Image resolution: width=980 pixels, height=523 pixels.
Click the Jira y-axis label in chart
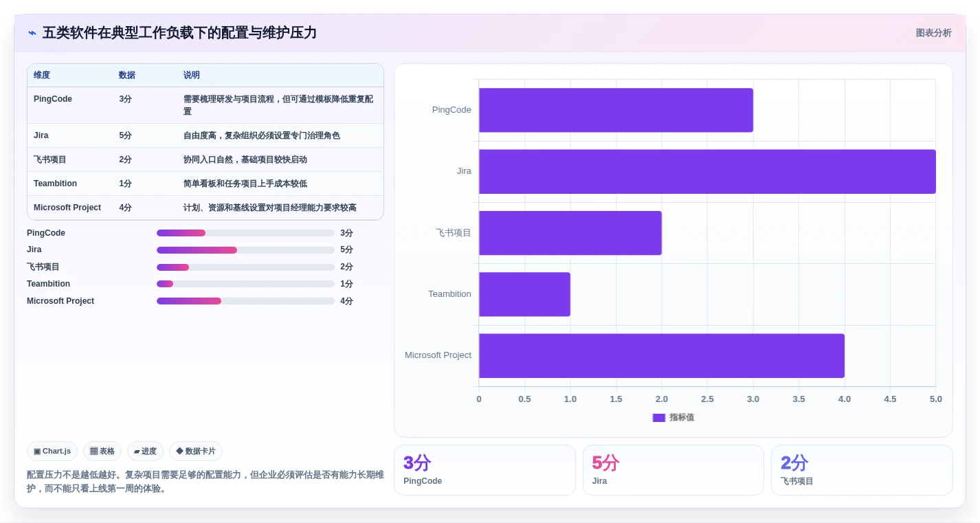click(x=464, y=171)
